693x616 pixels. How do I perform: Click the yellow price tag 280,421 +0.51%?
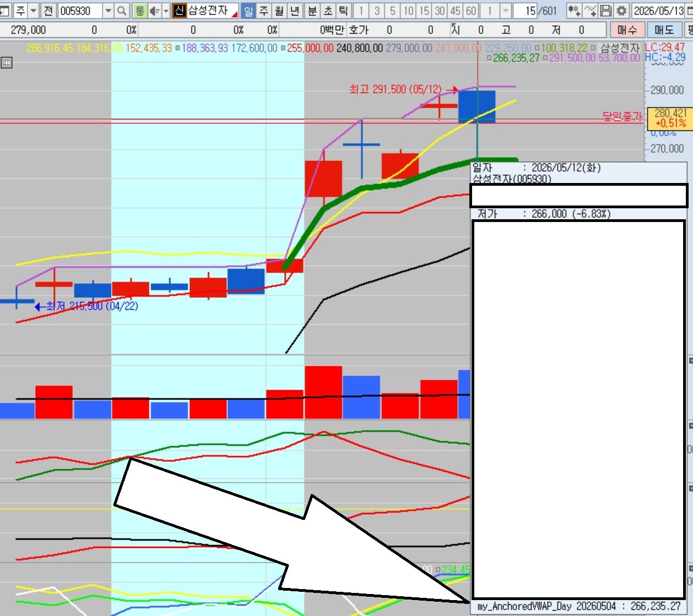(670, 118)
